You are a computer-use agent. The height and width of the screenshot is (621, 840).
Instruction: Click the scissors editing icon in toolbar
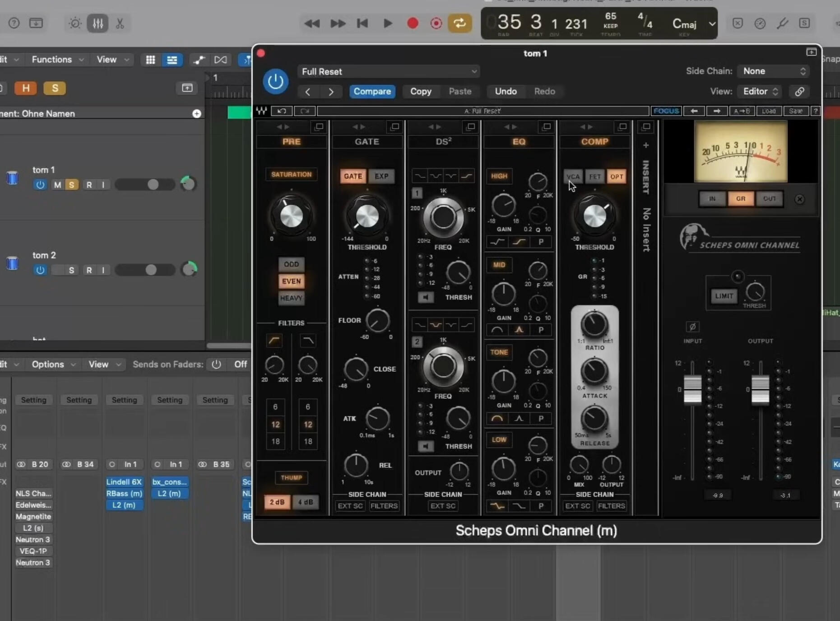tap(120, 23)
